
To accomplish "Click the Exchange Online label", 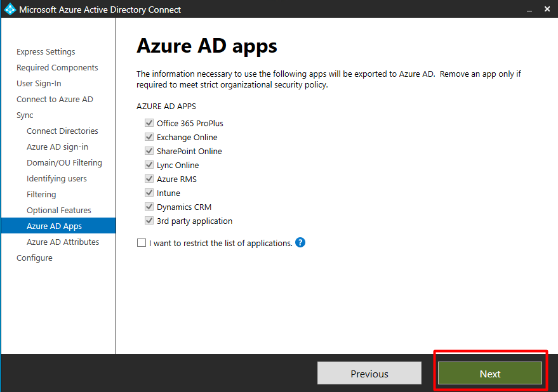I will coord(187,137).
